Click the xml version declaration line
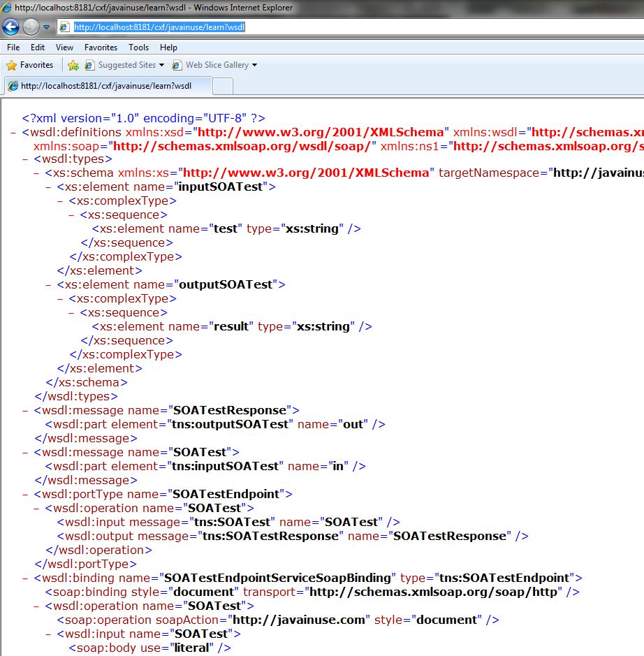Viewport: 644px width, 656px height. [x=143, y=118]
